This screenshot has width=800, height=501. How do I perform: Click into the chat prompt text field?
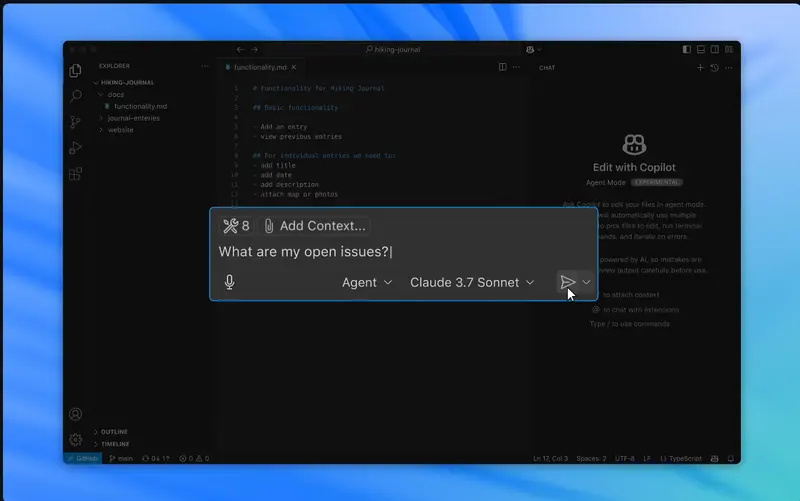tap(403, 252)
